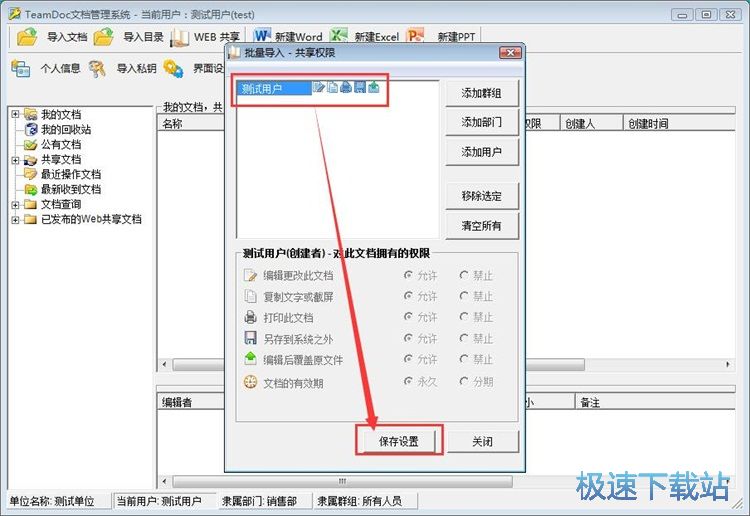Select 禁止 for 复制文字或截屏
Viewport: 750px width, 516px height.
tap(463, 296)
